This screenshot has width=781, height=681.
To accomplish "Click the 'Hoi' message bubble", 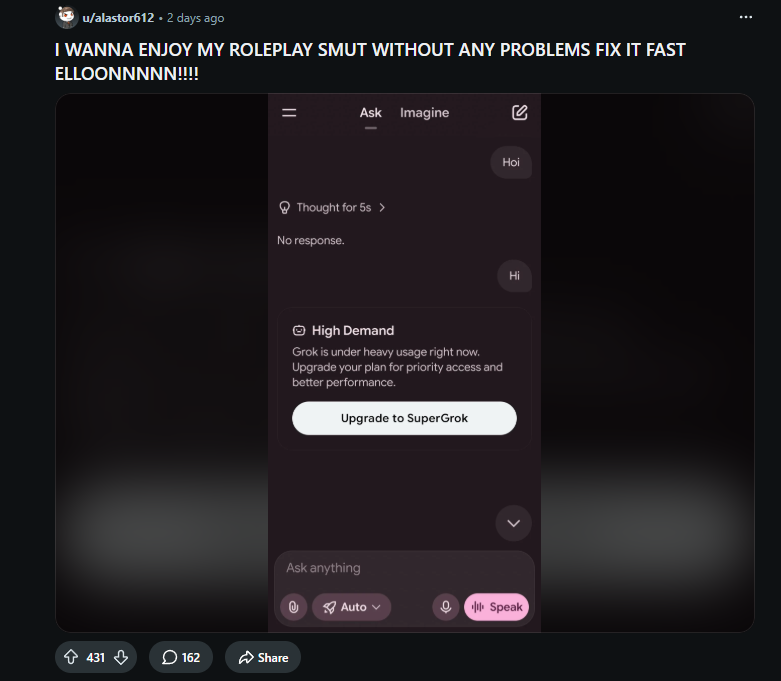I will click(x=511, y=162).
